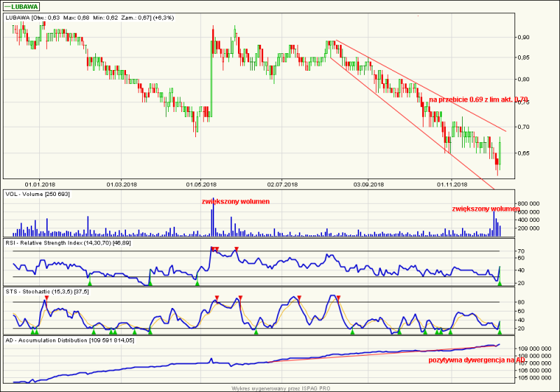This screenshot has width=560, height=392.
Task: Click the 03.09.2018 date on time axis
Action: click(x=368, y=185)
